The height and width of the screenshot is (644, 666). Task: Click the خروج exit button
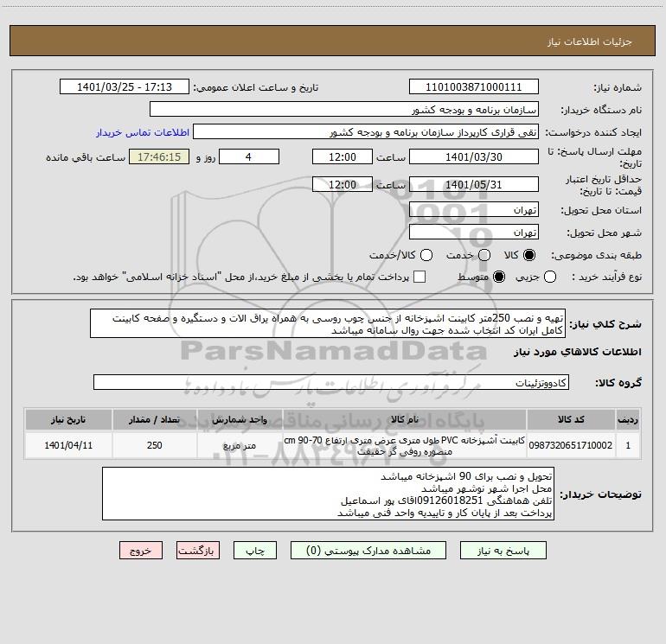[141, 551]
